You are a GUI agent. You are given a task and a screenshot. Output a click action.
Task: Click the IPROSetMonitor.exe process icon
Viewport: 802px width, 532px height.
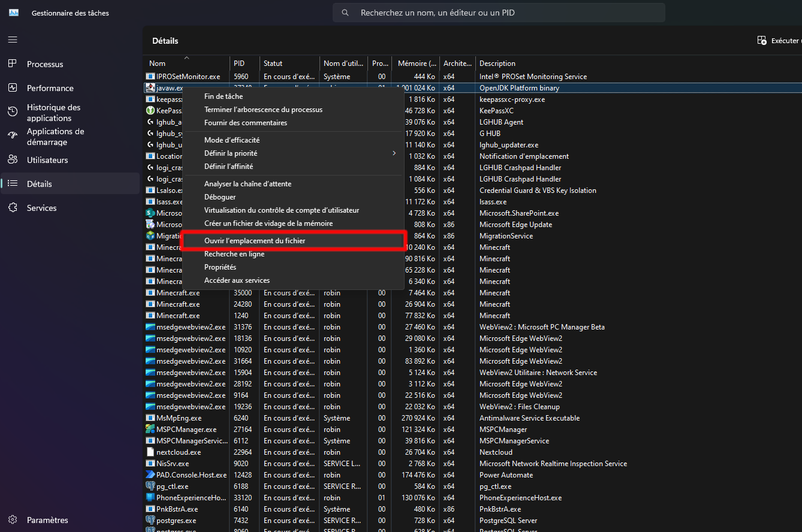pos(150,77)
